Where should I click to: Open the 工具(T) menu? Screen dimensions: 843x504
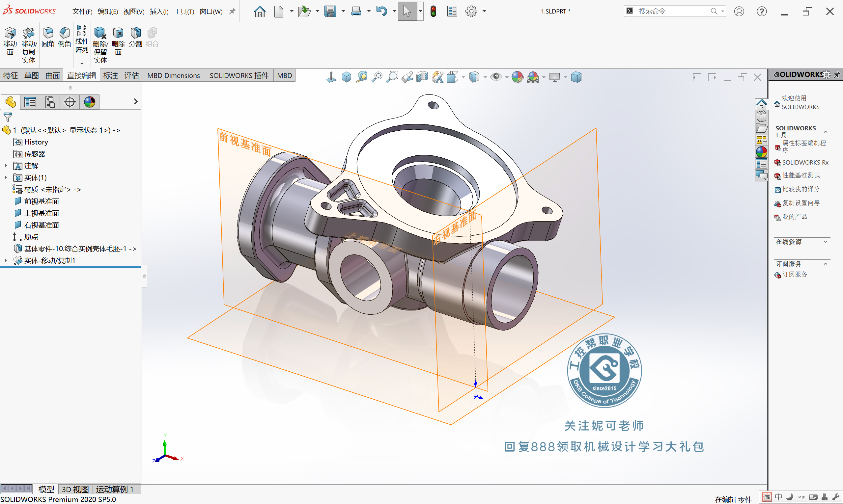(x=184, y=12)
